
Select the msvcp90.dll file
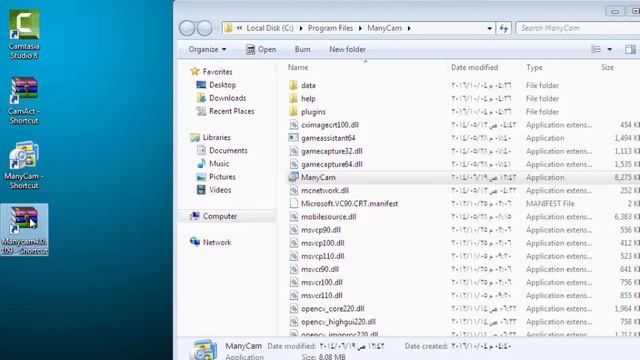click(x=321, y=230)
